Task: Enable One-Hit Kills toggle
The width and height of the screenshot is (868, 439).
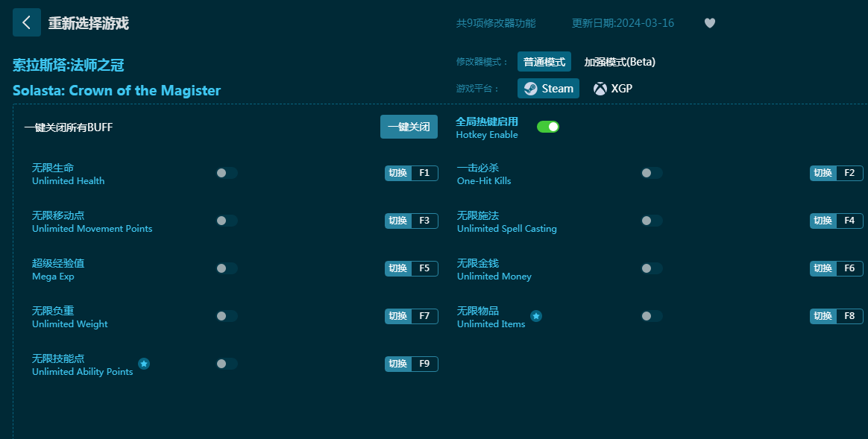Action: coord(652,173)
